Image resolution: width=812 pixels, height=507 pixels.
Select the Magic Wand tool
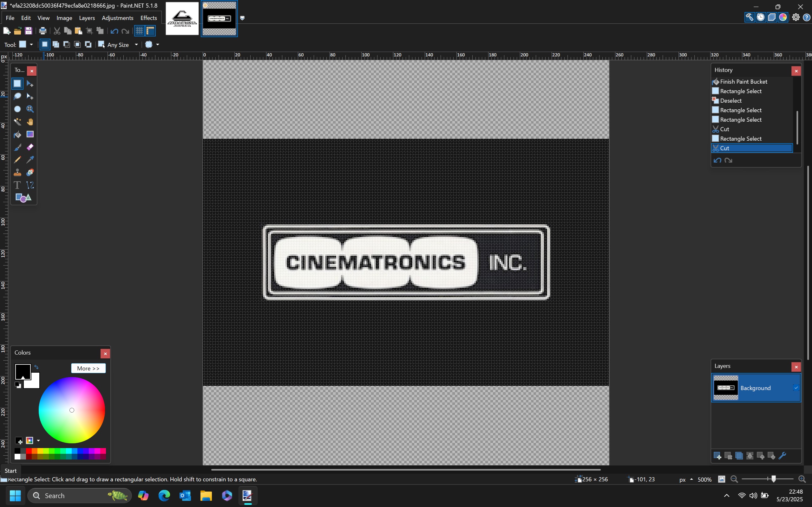[x=17, y=122]
